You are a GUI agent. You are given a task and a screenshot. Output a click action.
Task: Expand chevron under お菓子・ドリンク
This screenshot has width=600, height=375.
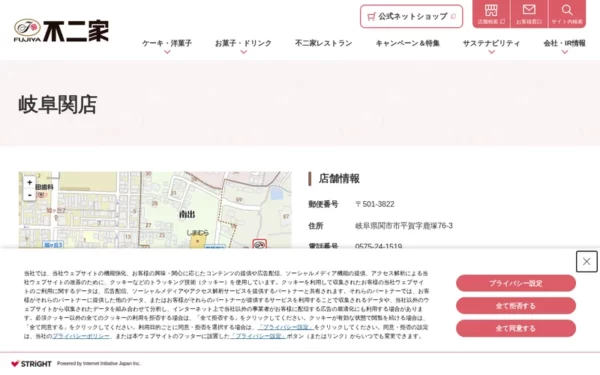click(x=243, y=52)
